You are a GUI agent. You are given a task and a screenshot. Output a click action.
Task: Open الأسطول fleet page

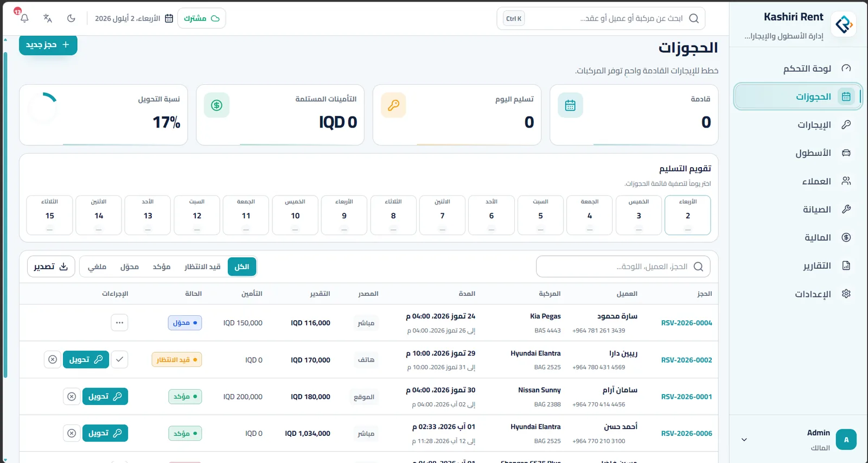(797, 153)
